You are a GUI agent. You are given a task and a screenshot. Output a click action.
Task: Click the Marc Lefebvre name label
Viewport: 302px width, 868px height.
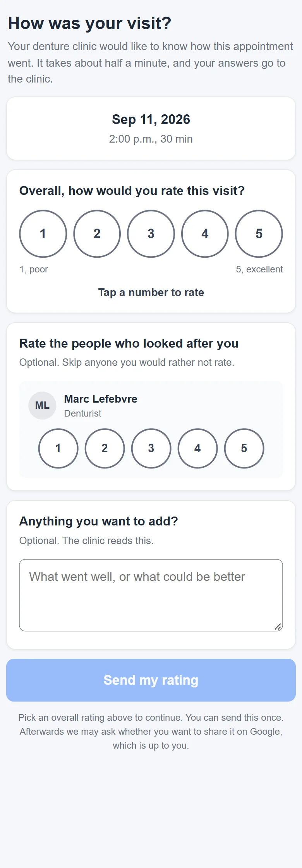101,399
